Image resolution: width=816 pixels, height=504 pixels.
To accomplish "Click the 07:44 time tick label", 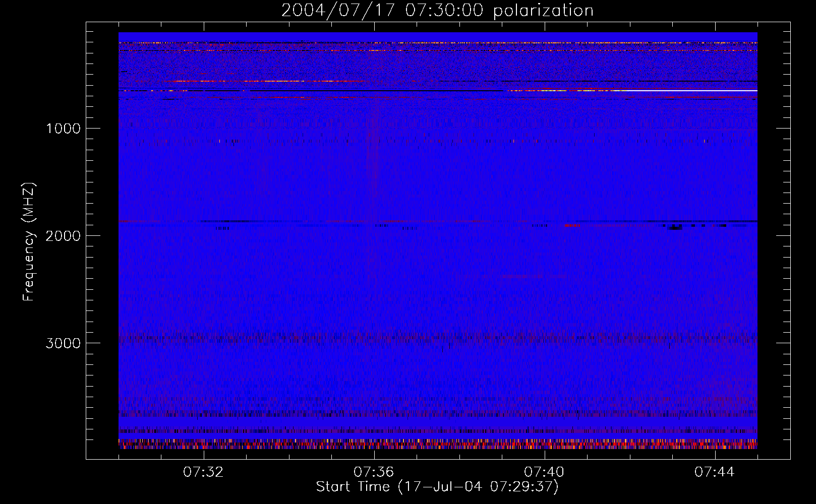I will click(x=715, y=472).
